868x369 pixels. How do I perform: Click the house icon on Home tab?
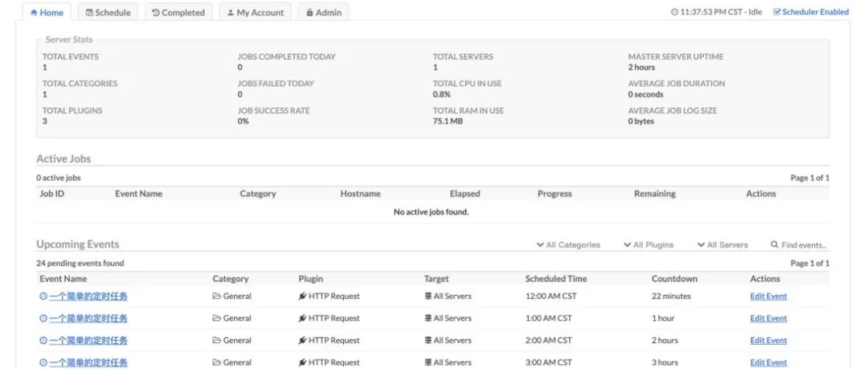(34, 12)
